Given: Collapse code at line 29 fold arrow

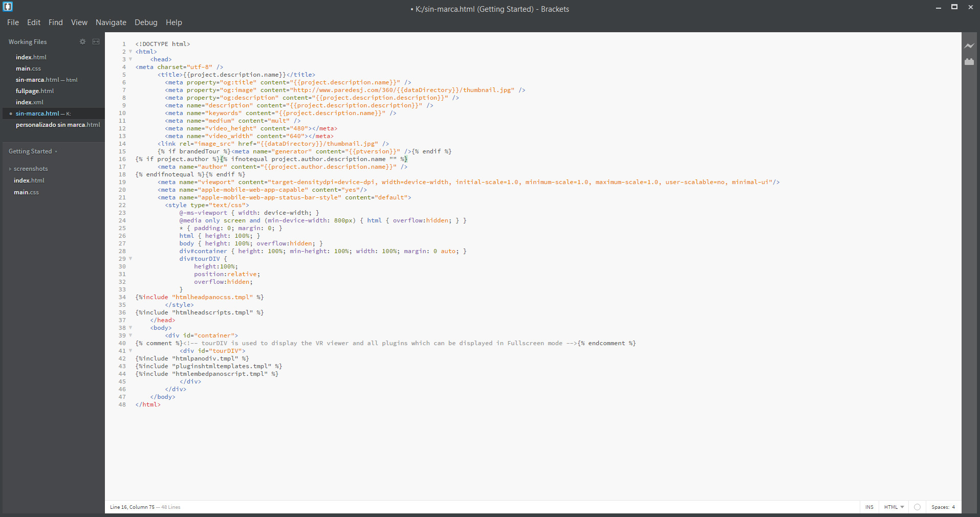Looking at the screenshot, I should [130, 259].
